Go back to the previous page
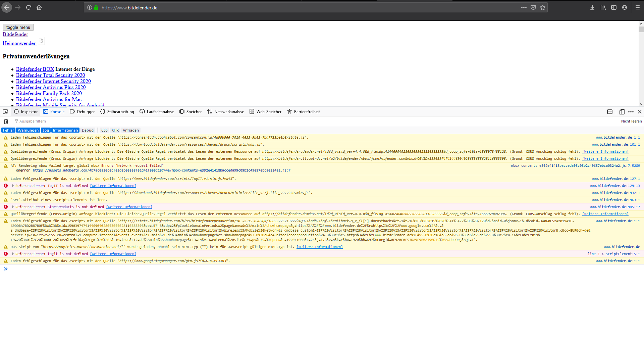Image resolution: width=644 pixels, height=338 pixels. [7, 7]
